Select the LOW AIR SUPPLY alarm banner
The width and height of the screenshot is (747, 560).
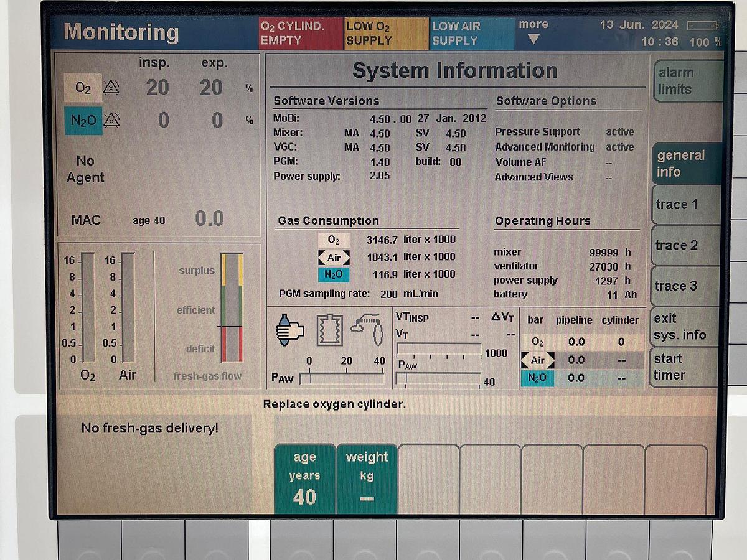[x=472, y=33]
